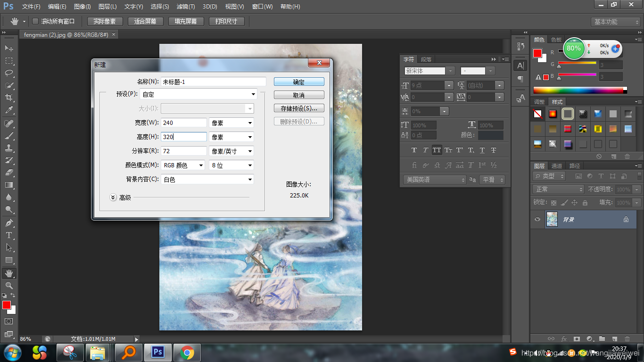Click the 确定 button in New dialog
Viewport: 644px width, 362px height.
[x=299, y=82]
